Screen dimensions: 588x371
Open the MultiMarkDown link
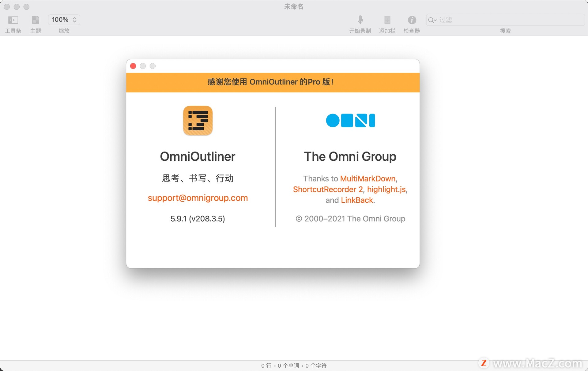click(368, 178)
